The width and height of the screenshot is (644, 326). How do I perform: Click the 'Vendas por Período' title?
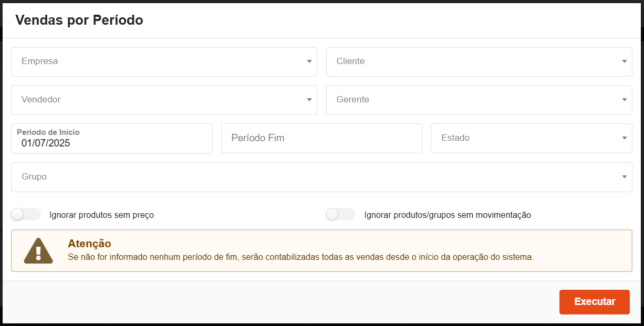click(79, 20)
